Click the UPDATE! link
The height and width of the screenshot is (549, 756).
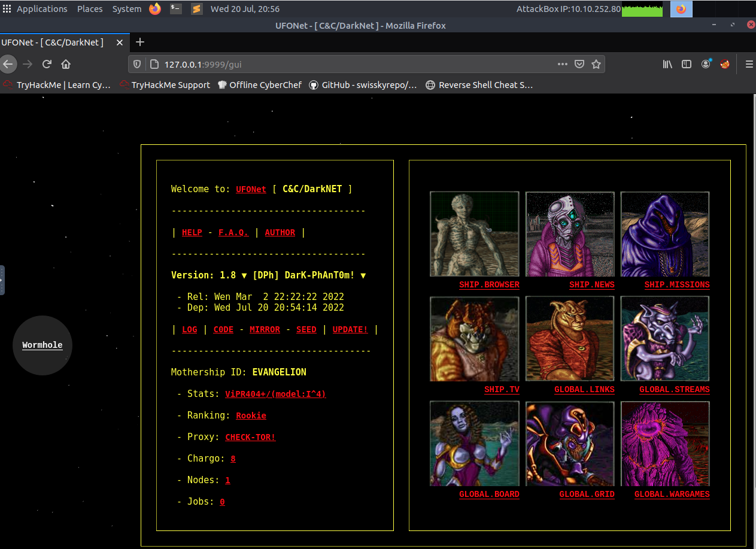pos(350,329)
